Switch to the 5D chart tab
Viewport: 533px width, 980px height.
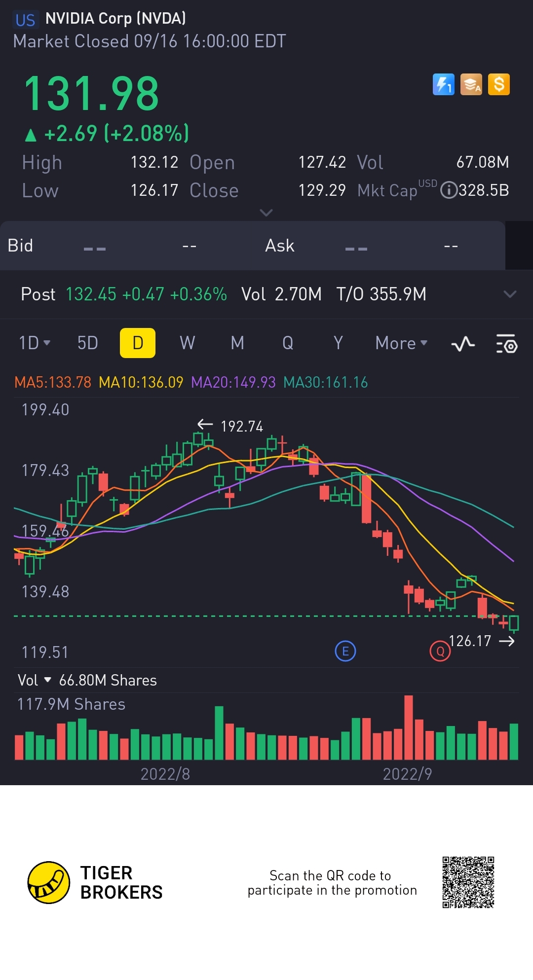88,343
